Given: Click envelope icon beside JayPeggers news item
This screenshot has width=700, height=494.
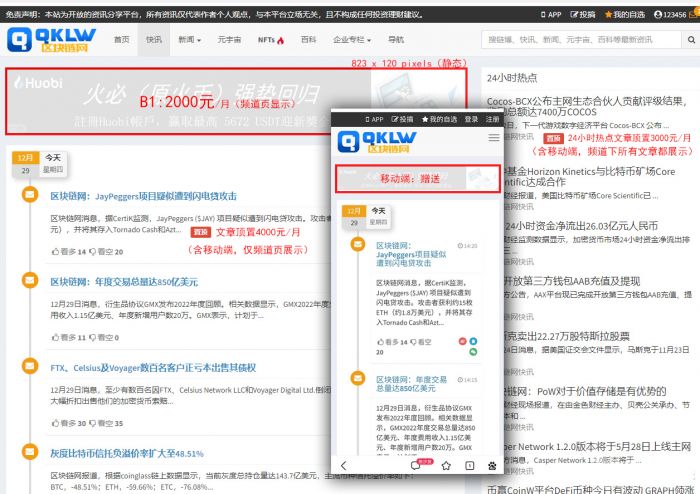Looking at the screenshot, I should click(30, 195).
